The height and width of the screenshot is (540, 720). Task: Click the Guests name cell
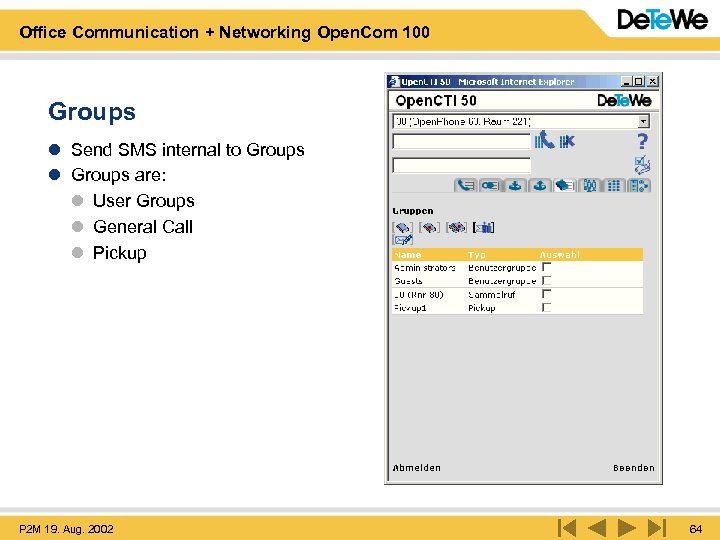pos(408,281)
